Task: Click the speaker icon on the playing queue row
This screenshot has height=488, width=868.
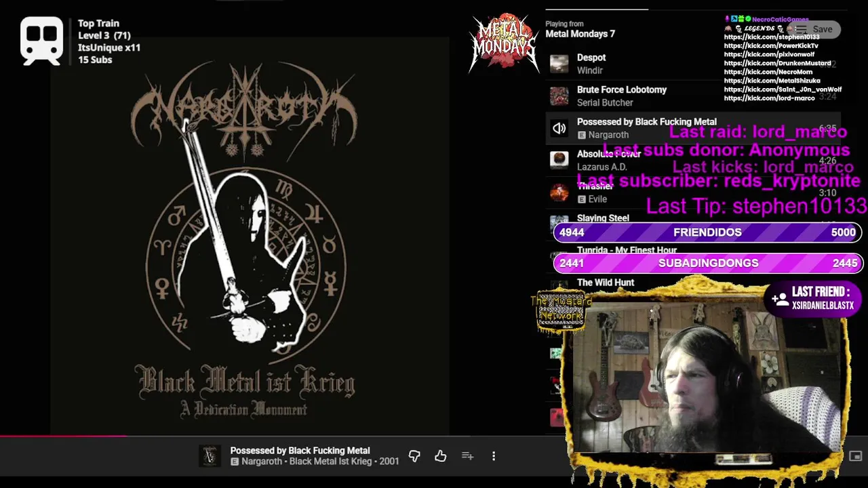Action: [559, 128]
